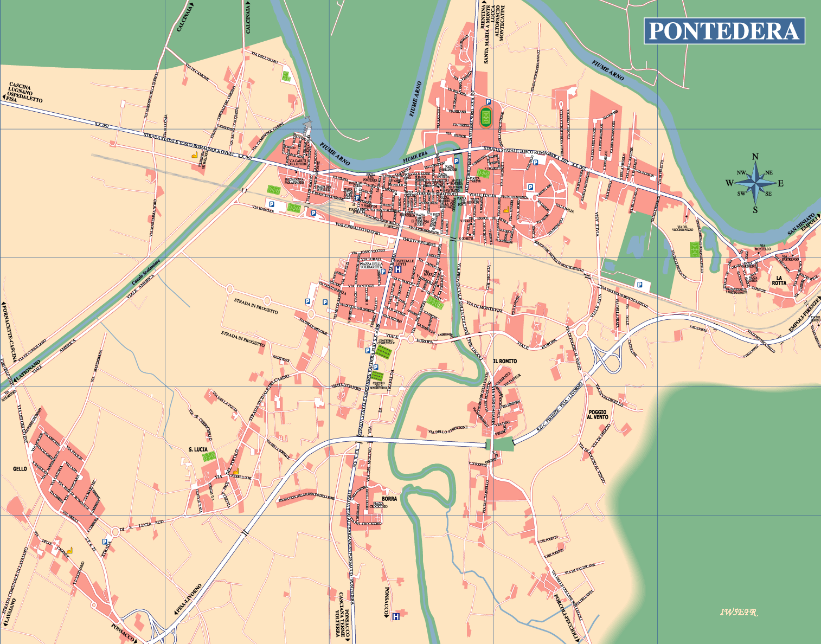Click the IL ROMITO area label

[x=505, y=361]
